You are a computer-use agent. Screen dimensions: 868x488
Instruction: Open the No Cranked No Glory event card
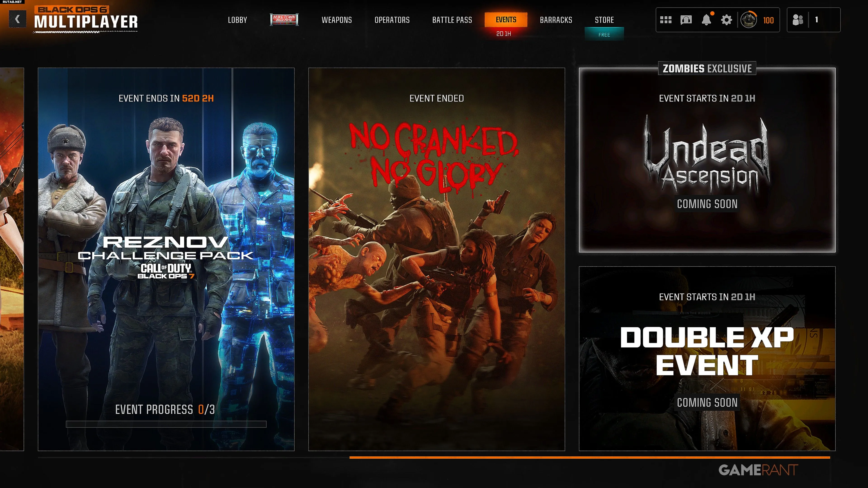[x=436, y=259]
